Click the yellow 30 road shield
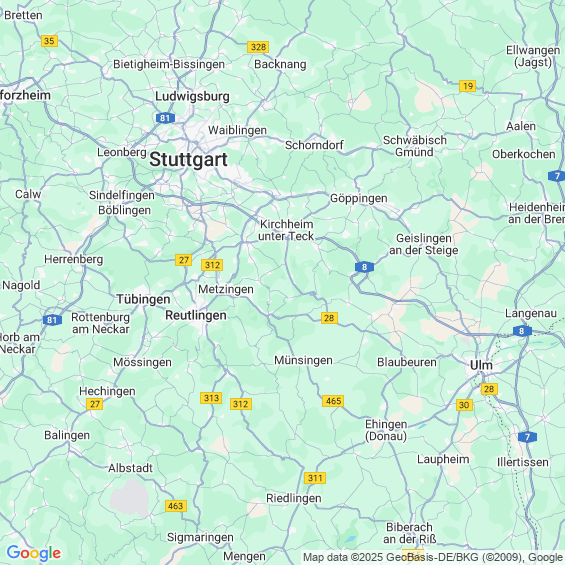The image size is (565, 565). [x=464, y=405]
